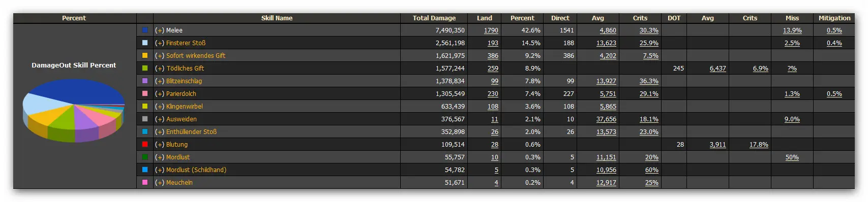Screen dimensions: 868x202
Task: Expand the Tödliches Gift skill entry
Action: click(x=160, y=69)
